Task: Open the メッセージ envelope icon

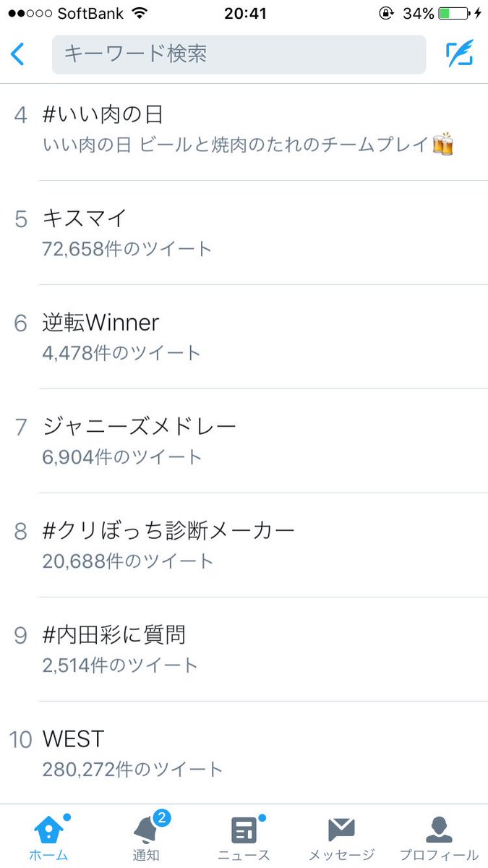Action: tap(341, 830)
